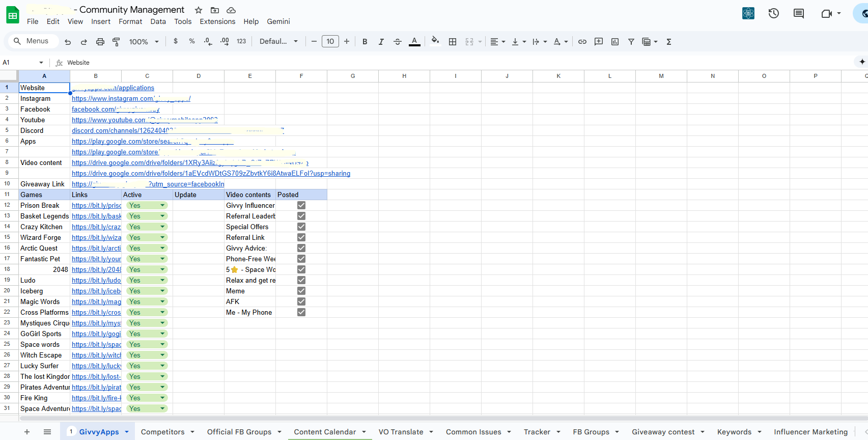Screen dimensions: 868x440
Task: Click the Undo icon in toolbar
Action: (68, 42)
